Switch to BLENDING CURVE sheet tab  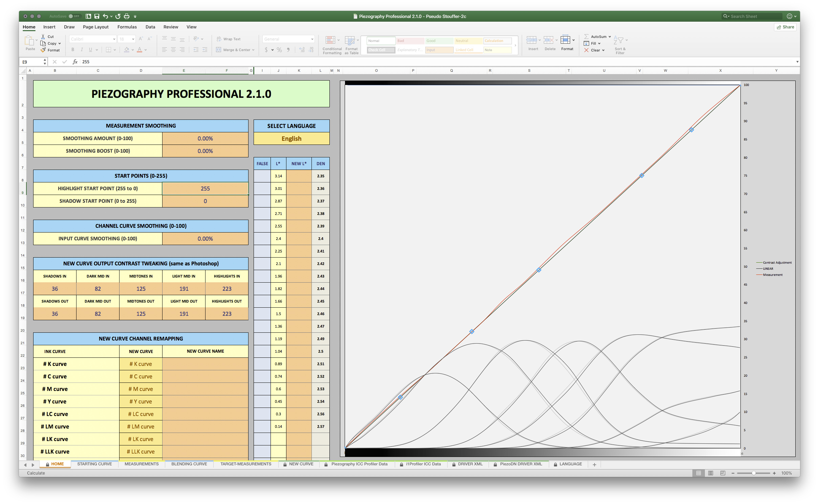(189, 464)
